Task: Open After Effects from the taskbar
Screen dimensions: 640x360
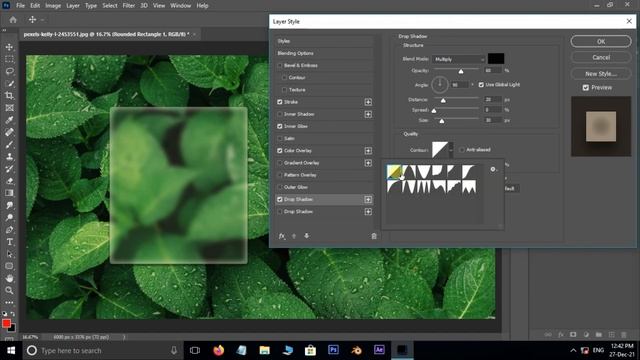Action: pyautogui.click(x=379, y=350)
